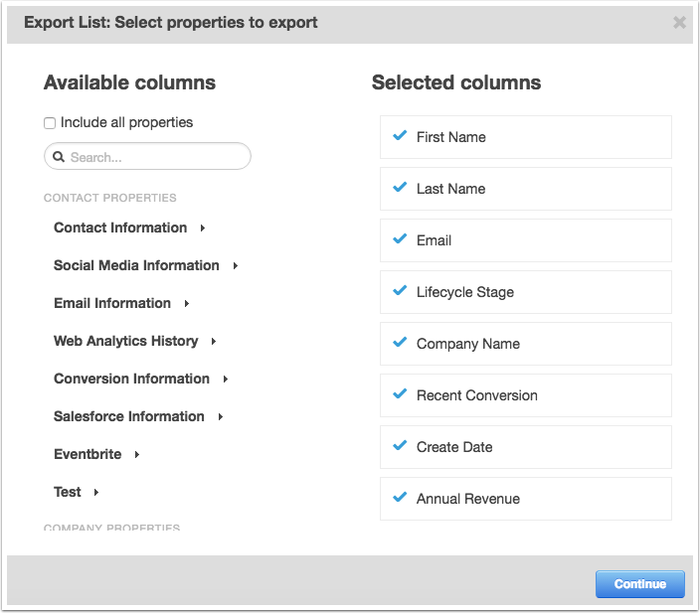Expand arrow next to Test group
The width and height of the screenshot is (700, 613).
pyautogui.click(x=96, y=493)
